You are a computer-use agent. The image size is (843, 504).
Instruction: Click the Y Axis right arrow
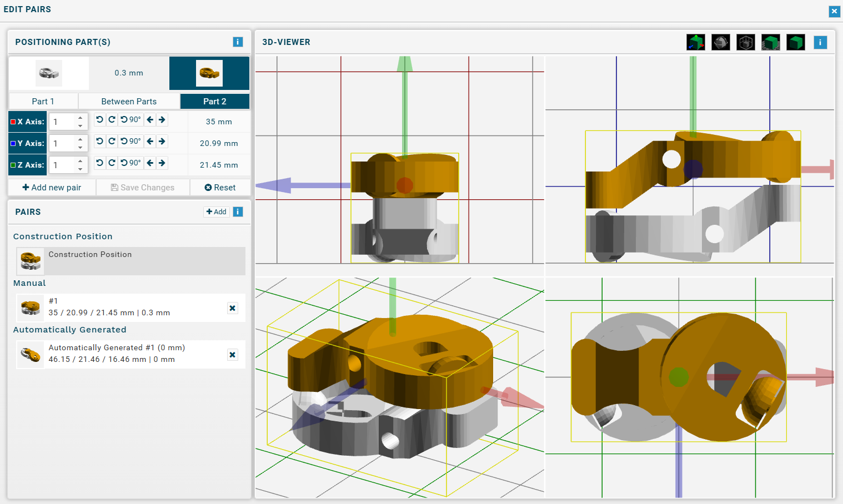[x=162, y=141]
